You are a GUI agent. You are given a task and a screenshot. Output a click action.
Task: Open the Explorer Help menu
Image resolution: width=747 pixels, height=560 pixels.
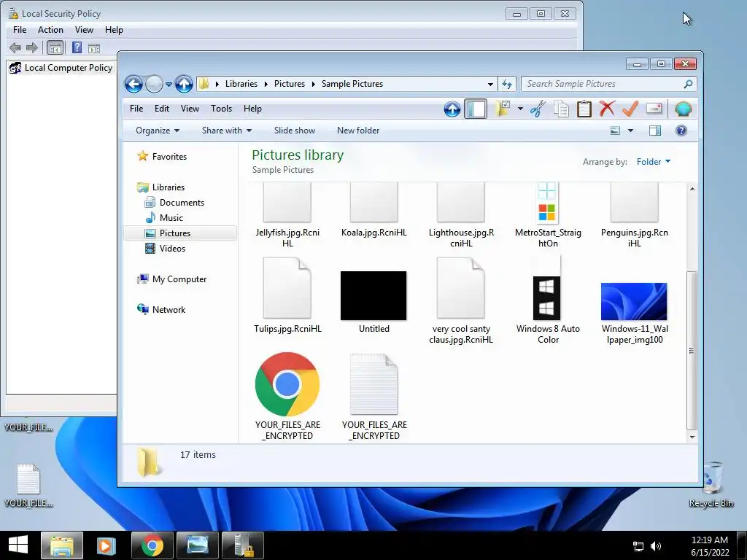pyautogui.click(x=252, y=109)
